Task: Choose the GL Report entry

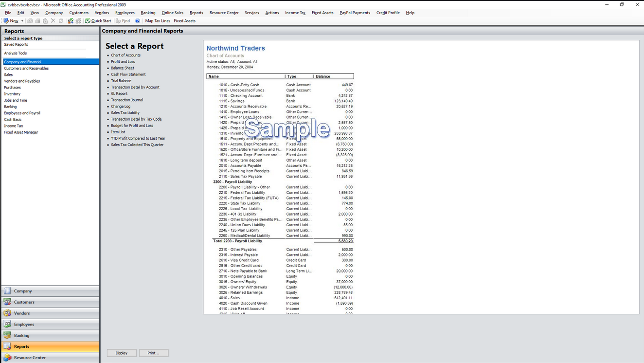Action: click(119, 93)
